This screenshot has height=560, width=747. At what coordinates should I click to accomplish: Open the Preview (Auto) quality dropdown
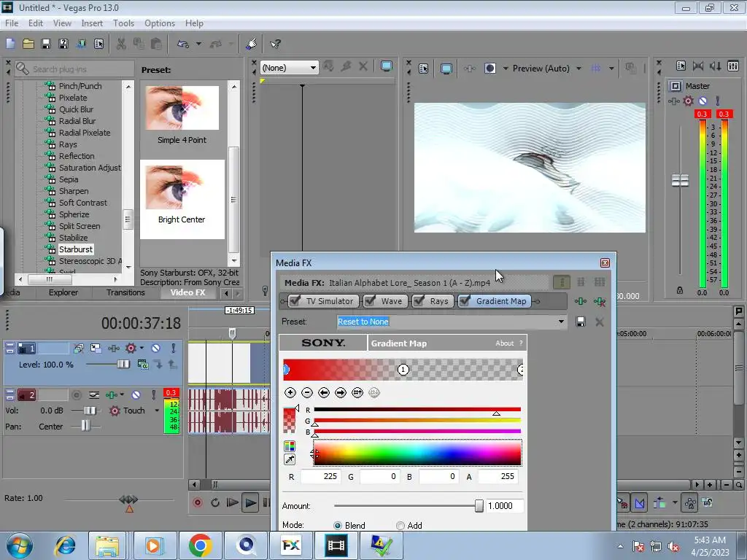tap(578, 69)
